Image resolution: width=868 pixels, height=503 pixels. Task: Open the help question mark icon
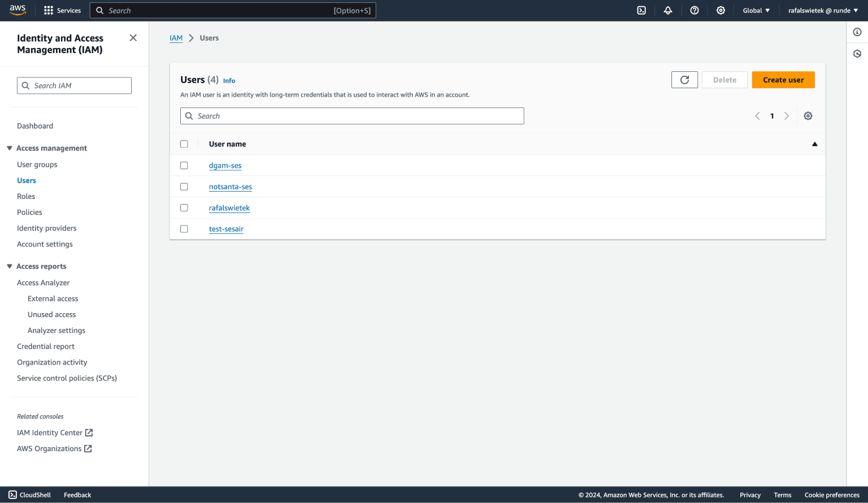(695, 10)
